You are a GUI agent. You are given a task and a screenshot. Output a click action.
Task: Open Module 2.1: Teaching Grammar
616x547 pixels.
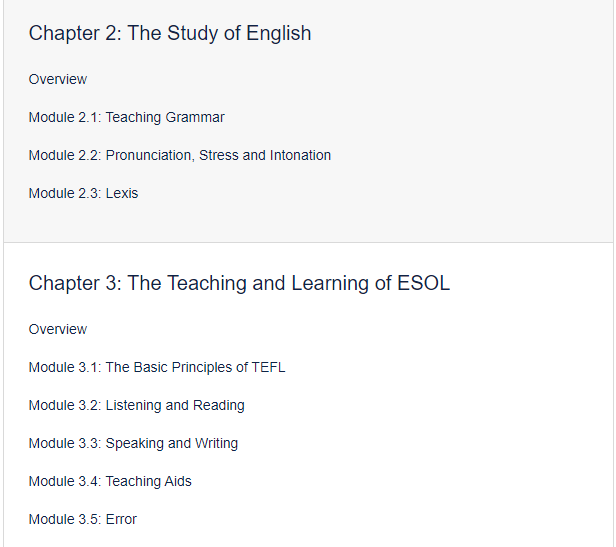coord(126,117)
